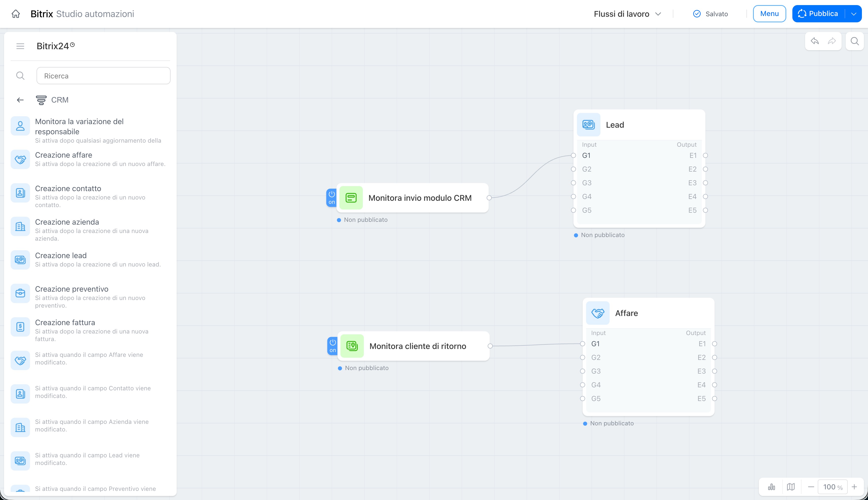Viewport: 868px width, 500px height.
Task: Select the Monitora cliente di ritorno node title
Action: (x=418, y=346)
